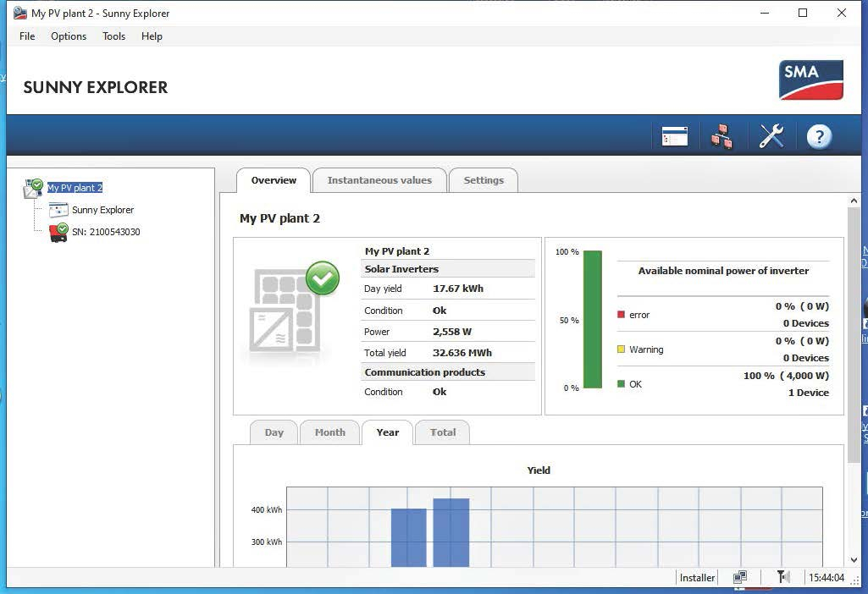The image size is (868, 594).
Task: Click the 1 Device text
Action: pyautogui.click(x=808, y=393)
